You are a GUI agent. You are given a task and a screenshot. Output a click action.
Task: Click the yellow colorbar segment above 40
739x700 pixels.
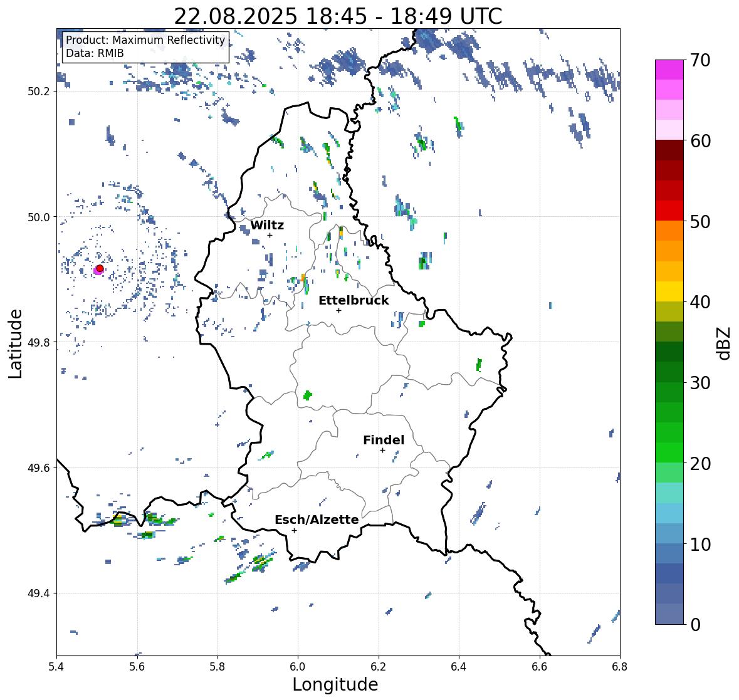669,291
